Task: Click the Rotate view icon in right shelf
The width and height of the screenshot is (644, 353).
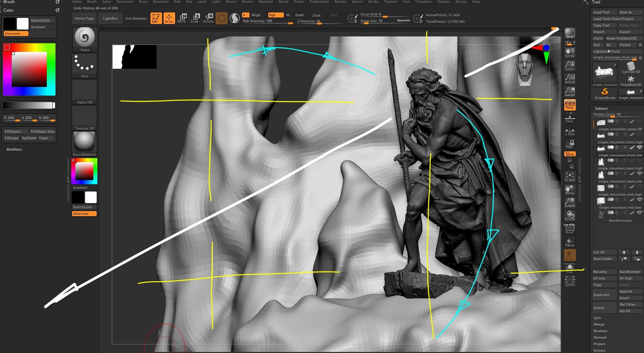Action: pos(570,216)
